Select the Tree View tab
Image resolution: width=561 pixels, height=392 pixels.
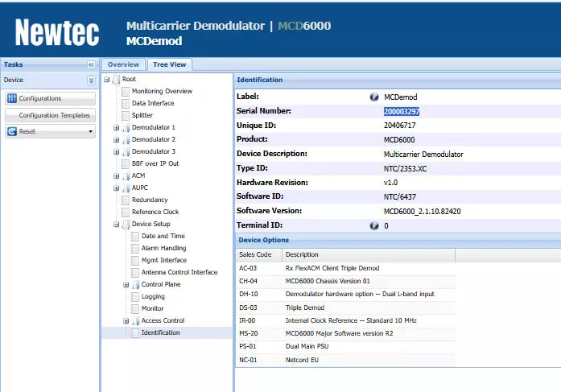pyautogui.click(x=170, y=64)
